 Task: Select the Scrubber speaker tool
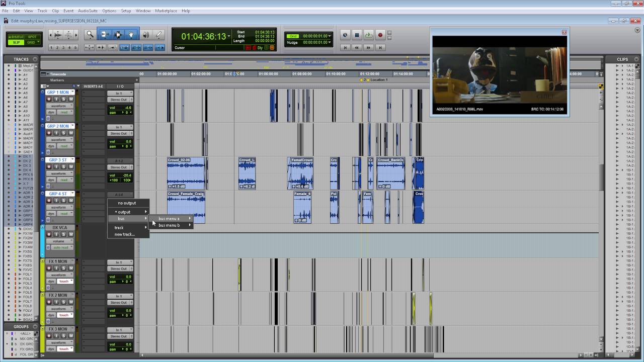click(x=146, y=35)
